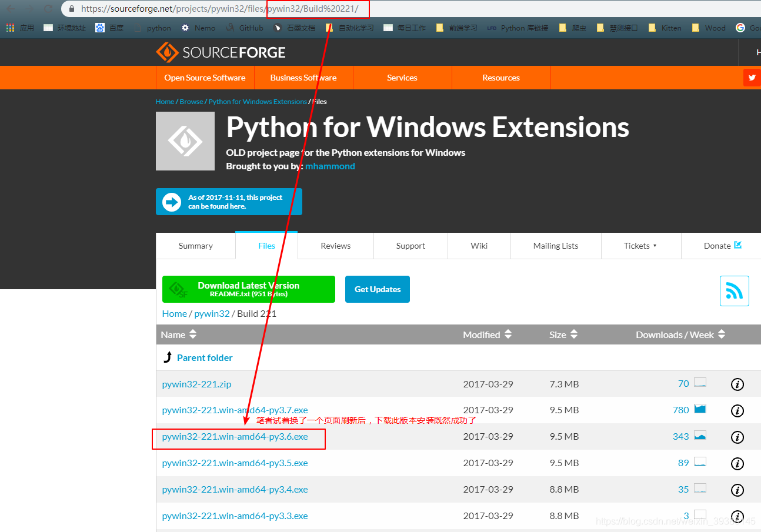Open the Parent folder link
Image resolution: width=761 pixels, height=532 pixels.
pyautogui.click(x=205, y=357)
